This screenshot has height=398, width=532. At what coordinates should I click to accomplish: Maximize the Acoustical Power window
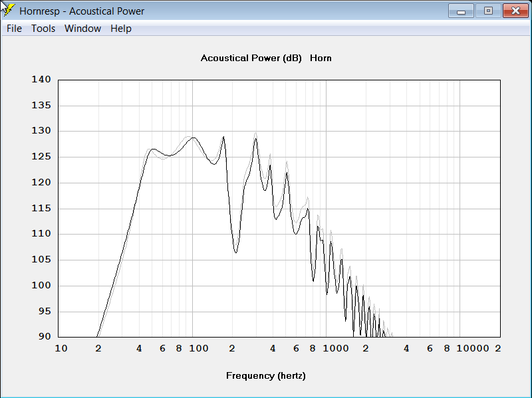(x=488, y=11)
